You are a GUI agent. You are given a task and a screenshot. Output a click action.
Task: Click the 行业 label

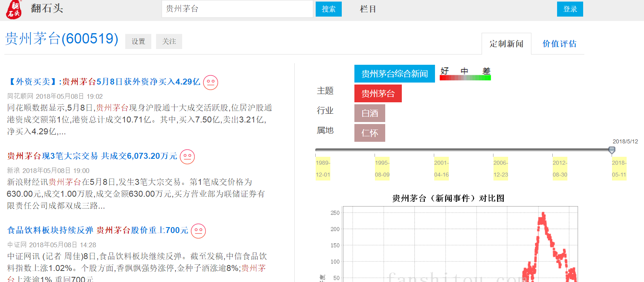point(325,111)
